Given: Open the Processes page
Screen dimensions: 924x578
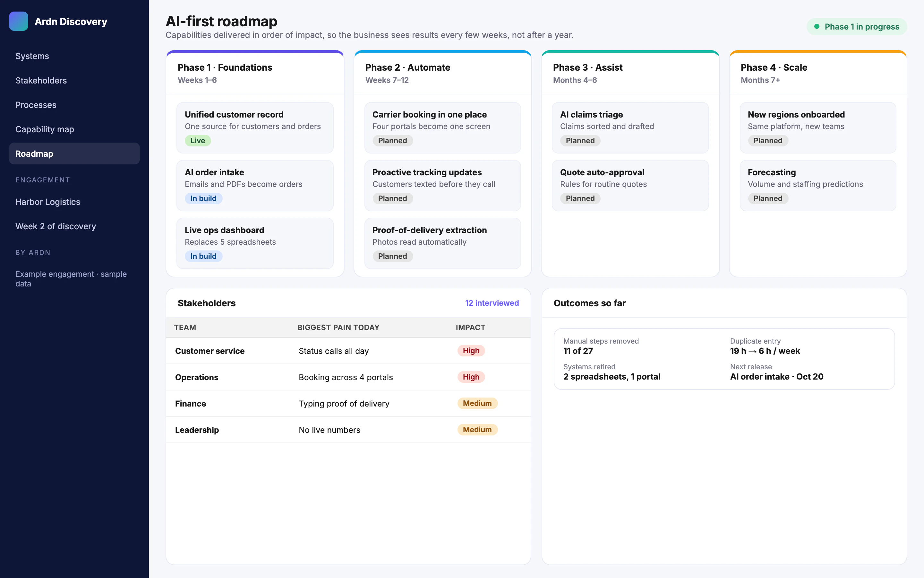Looking at the screenshot, I should 74,105.
